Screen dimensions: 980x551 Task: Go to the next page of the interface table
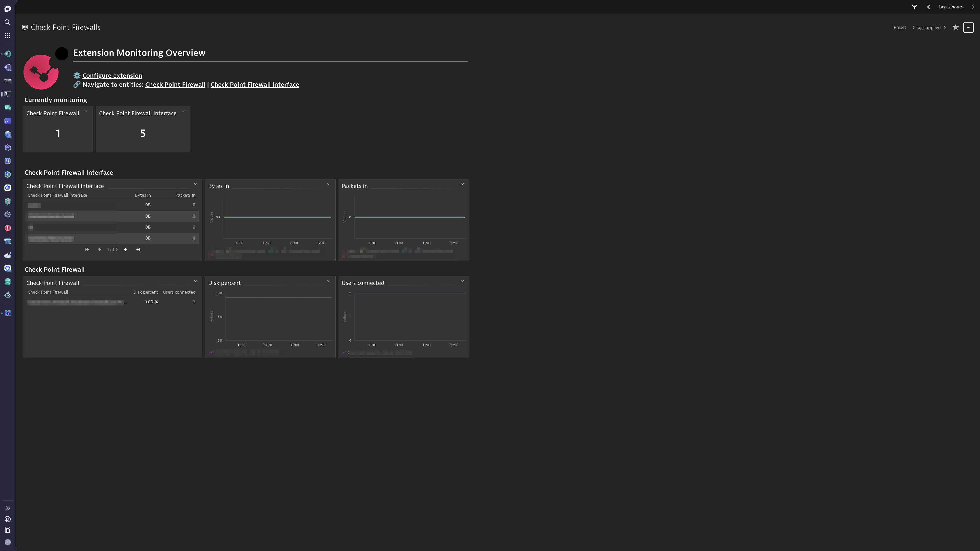[125, 249]
